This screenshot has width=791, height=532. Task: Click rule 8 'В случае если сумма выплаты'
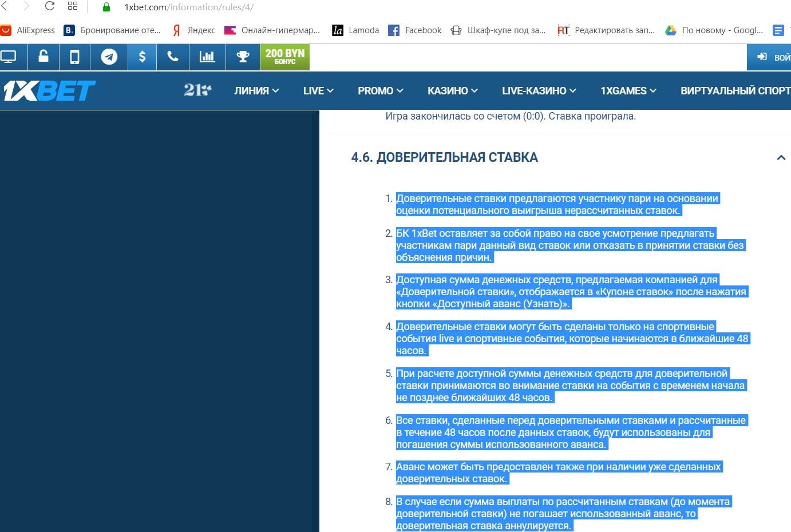coord(564,514)
